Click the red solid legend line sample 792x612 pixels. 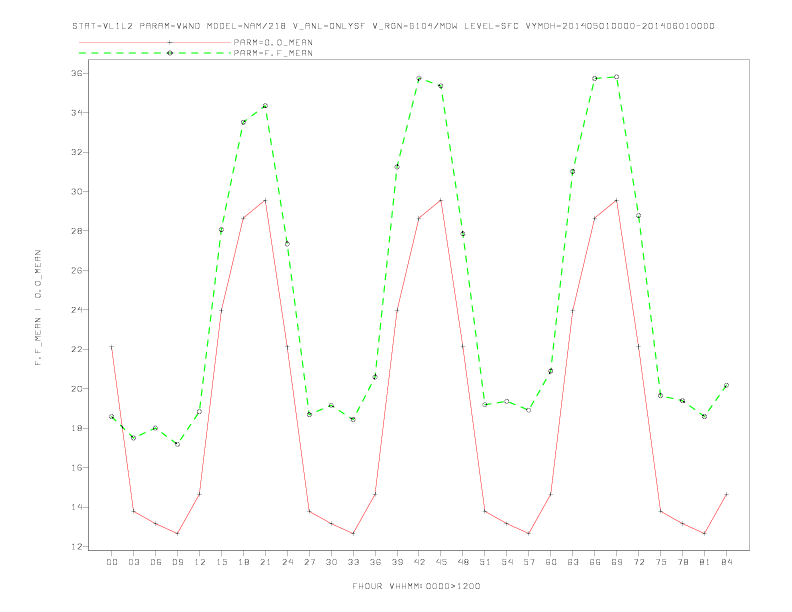pyautogui.click(x=155, y=42)
